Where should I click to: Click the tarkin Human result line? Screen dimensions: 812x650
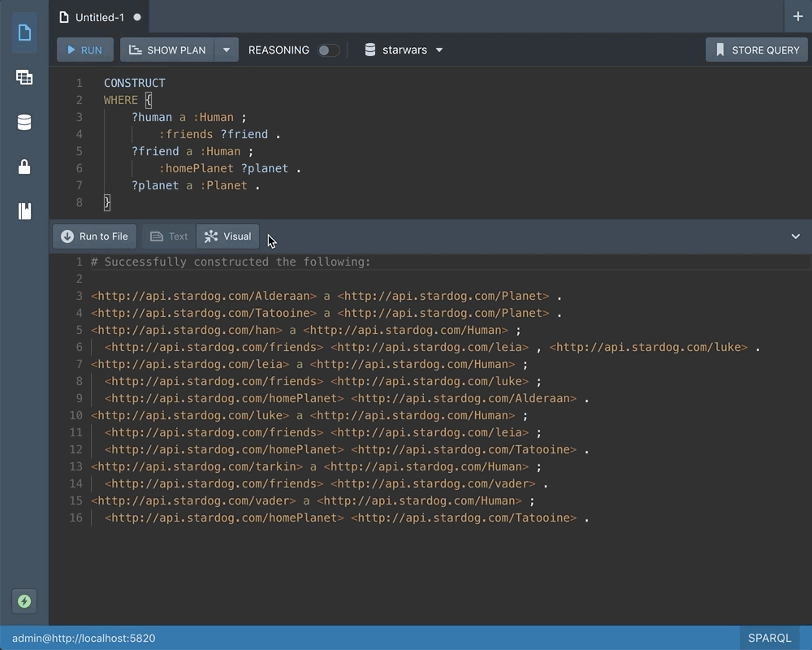click(x=316, y=467)
